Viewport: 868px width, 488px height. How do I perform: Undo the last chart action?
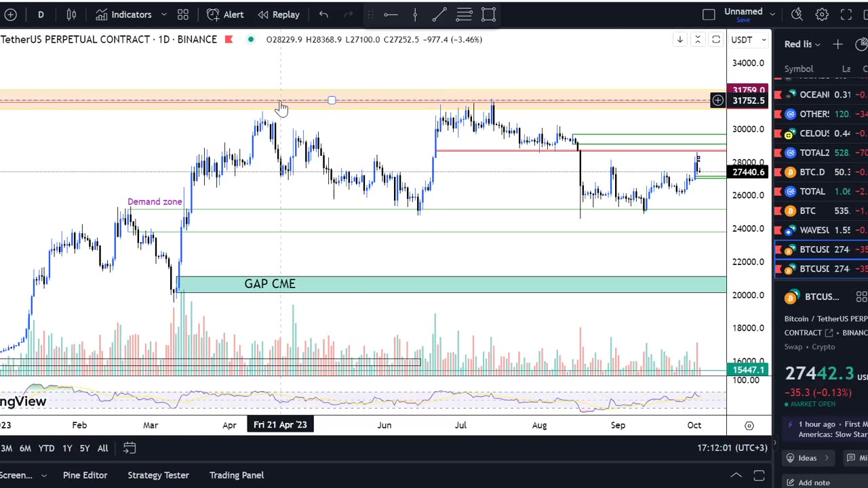(323, 14)
